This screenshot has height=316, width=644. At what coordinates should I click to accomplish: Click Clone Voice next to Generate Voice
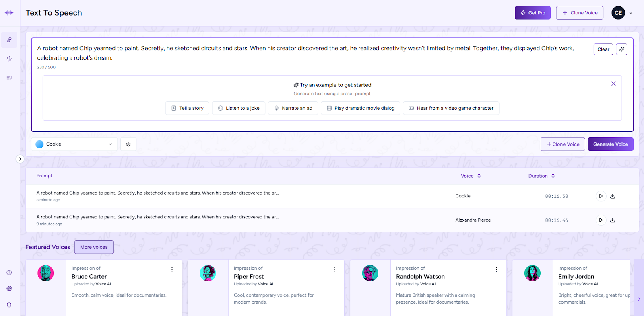pos(563,144)
